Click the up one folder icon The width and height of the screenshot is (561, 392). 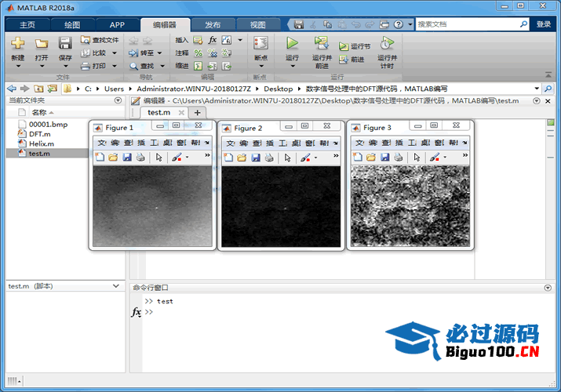tap(38, 89)
